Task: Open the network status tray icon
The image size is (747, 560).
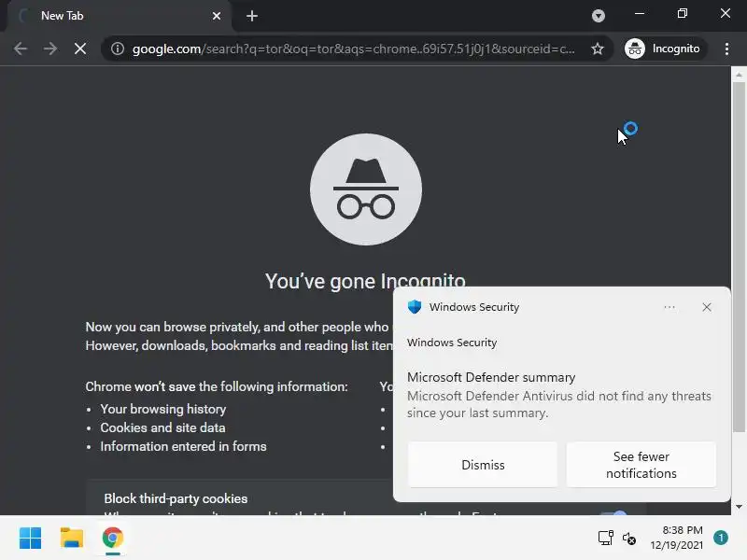Action: tap(605, 539)
